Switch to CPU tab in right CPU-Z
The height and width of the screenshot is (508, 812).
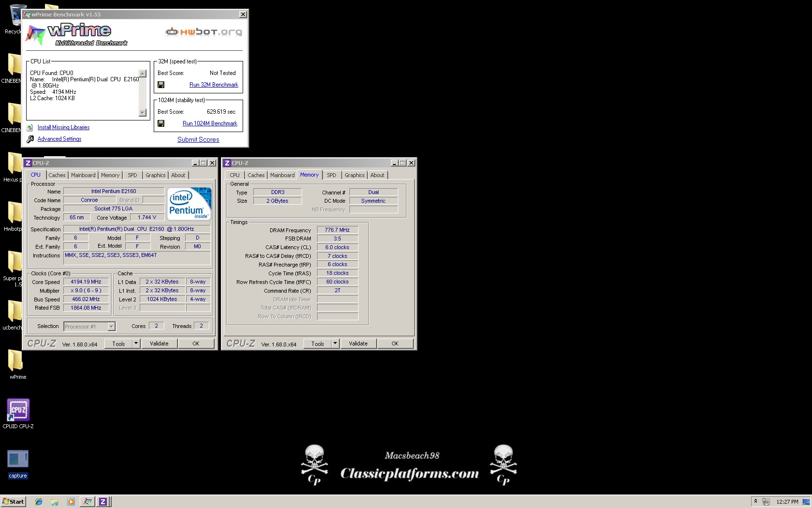(x=235, y=175)
